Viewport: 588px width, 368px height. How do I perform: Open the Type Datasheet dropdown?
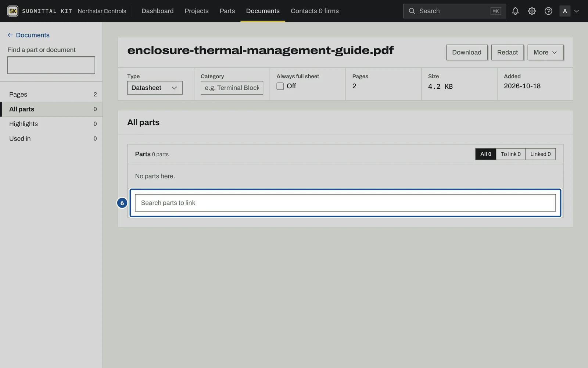click(x=155, y=88)
